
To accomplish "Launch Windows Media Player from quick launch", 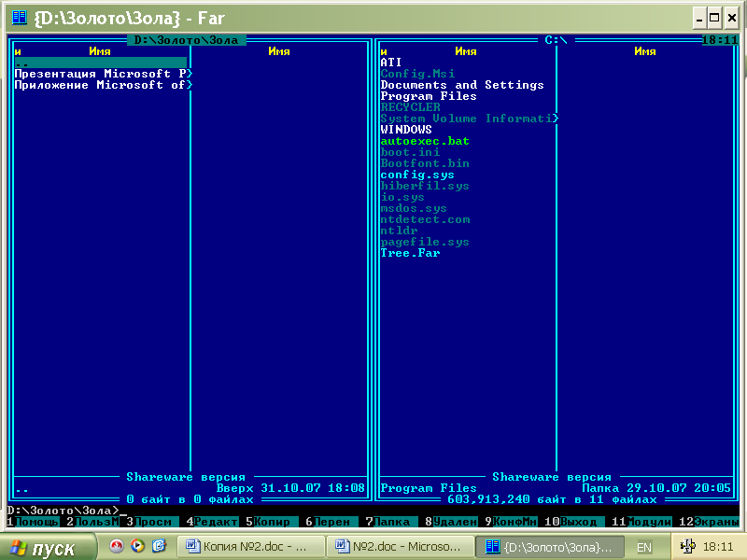I will pos(137,546).
